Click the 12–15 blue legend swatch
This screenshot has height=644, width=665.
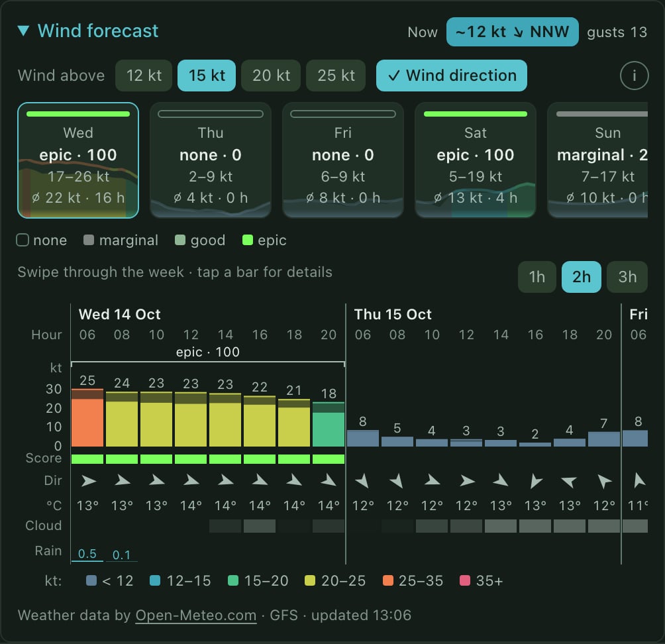(155, 580)
